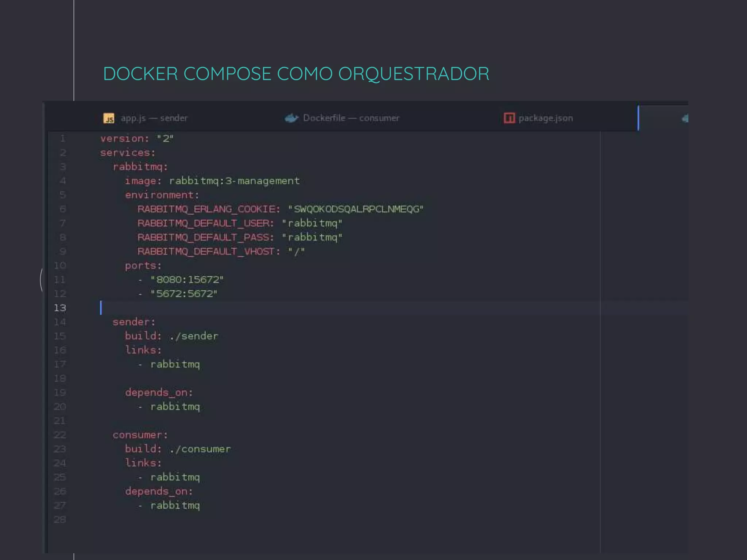Click the 'services:' line
The width and height of the screenshot is (747, 560).
point(128,152)
